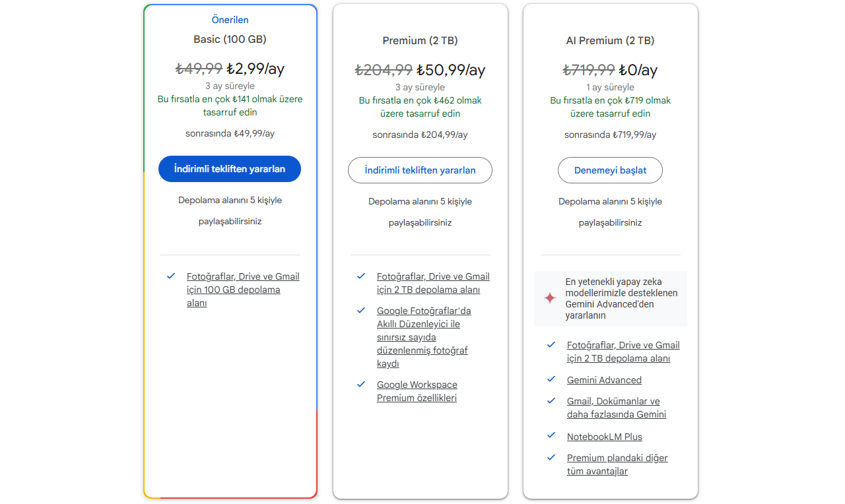Screen dimensions: 845x504
Task: Open the Gemini Advanced feature link
Action: 604,380
